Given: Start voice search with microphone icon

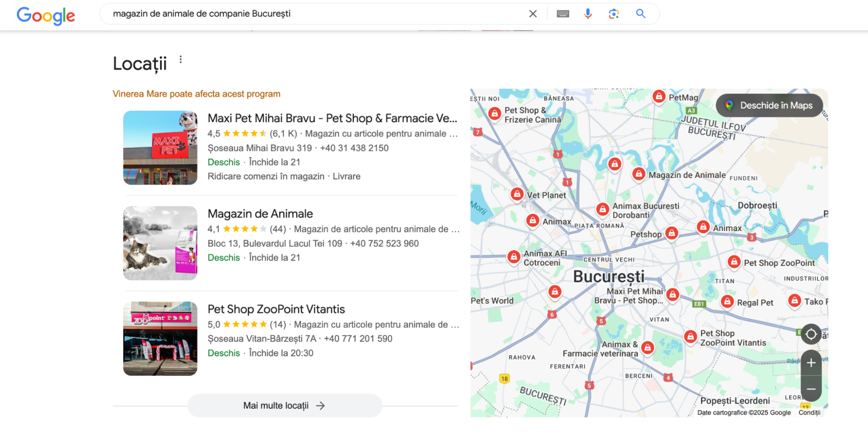Looking at the screenshot, I should click(x=588, y=14).
